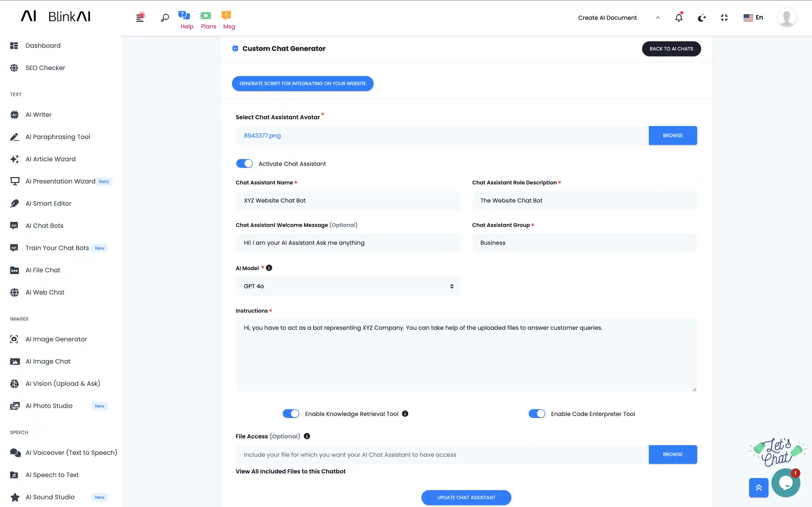This screenshot has width=812, height=507.
Task: Click Generate Script for Integrating button
Action: coord(302,84)
